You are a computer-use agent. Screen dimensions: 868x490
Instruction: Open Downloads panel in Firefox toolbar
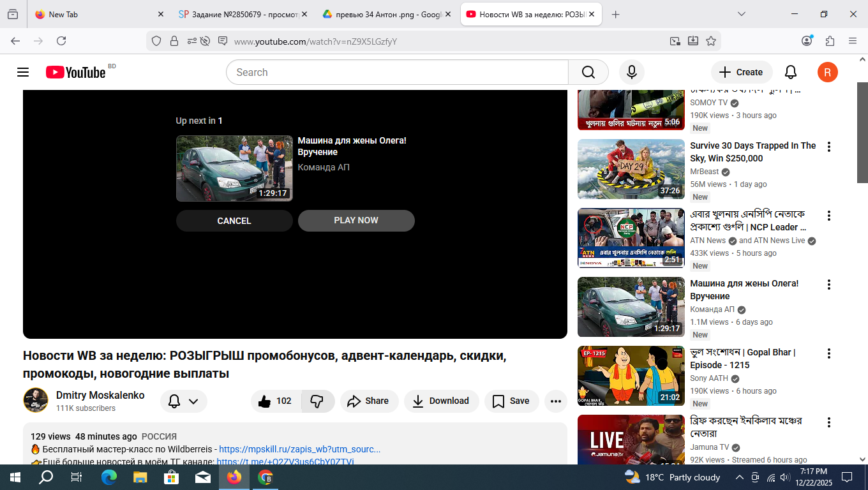pos(693,41)
